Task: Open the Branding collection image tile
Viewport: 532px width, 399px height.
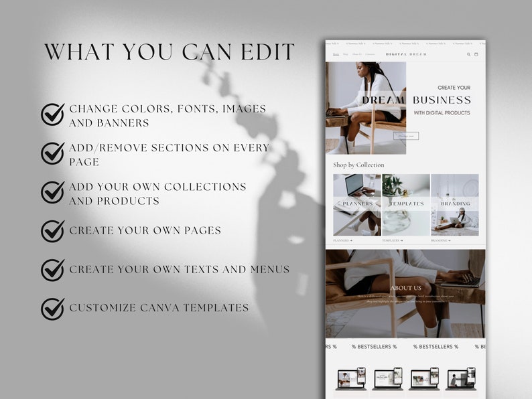Action: [455, 205]
